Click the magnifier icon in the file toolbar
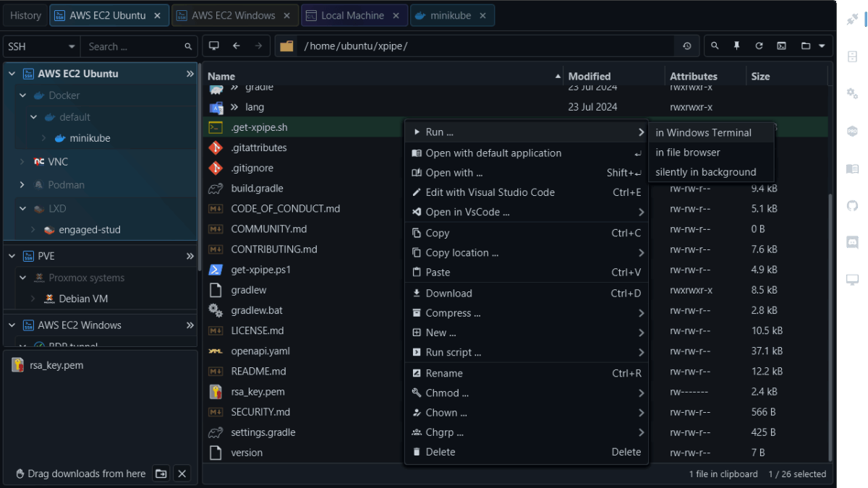Viewport: 868px width, 488px height. [x=715, y=46]
